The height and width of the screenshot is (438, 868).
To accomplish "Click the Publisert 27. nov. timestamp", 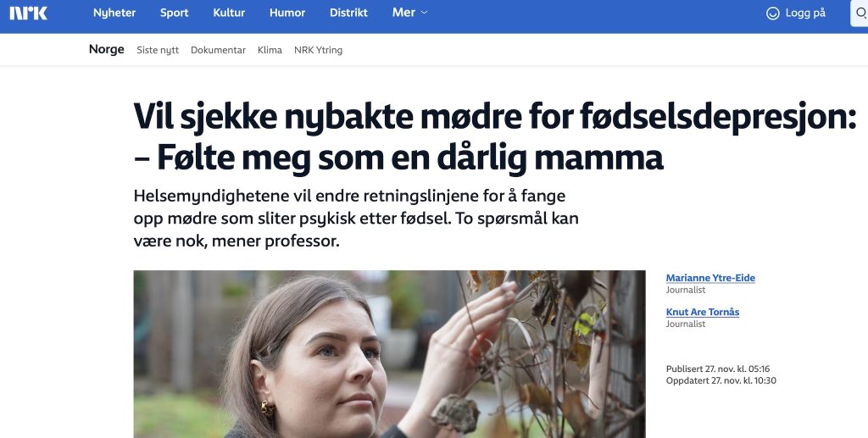I will pyautogui.click(x=717, y=369).
